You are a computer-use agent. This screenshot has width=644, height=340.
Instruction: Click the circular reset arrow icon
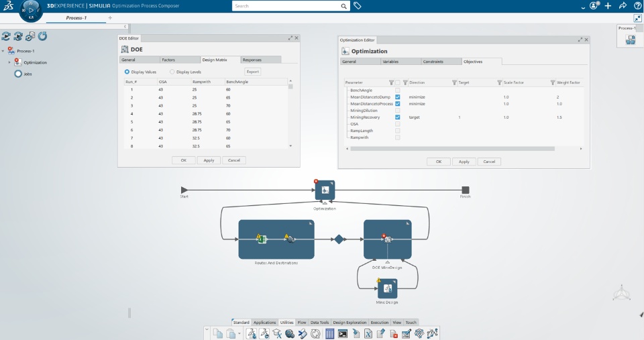pos(42,36)
